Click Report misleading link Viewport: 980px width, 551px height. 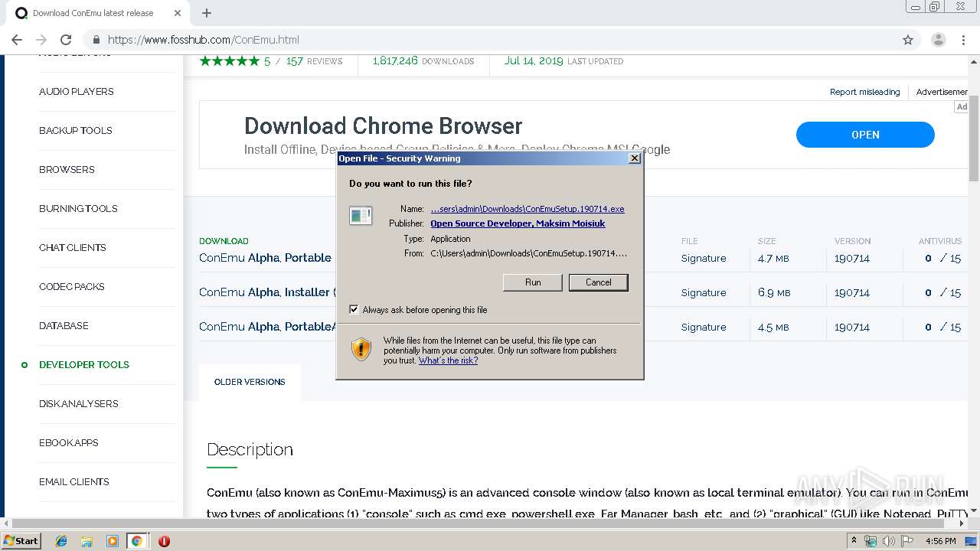pos(864,92)
